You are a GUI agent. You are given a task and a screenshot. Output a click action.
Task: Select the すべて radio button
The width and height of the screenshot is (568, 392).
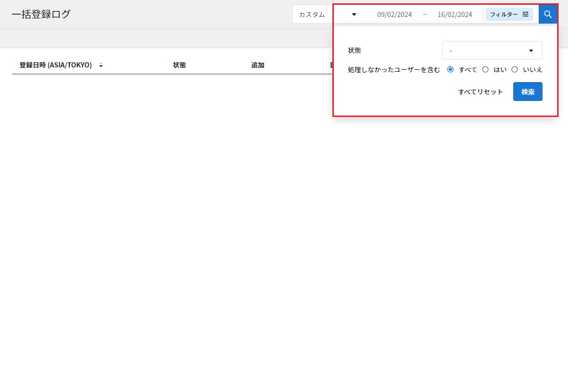(x=450, y=69)
